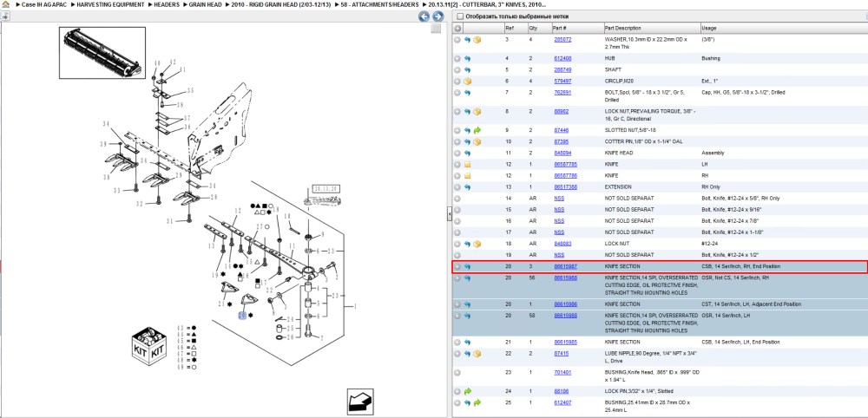Sort by the Qty column header

(540, 29)
